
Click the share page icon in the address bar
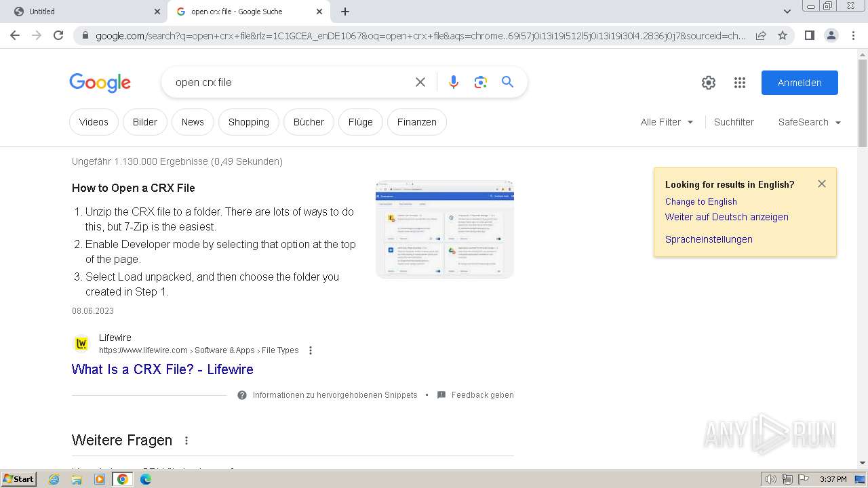coord(761,35)
